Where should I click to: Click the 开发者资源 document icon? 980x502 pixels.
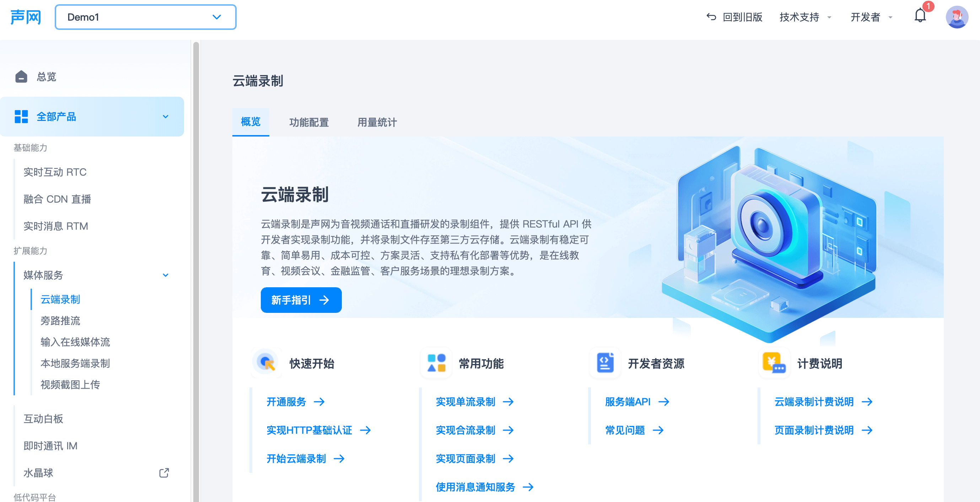coord(605,363)
